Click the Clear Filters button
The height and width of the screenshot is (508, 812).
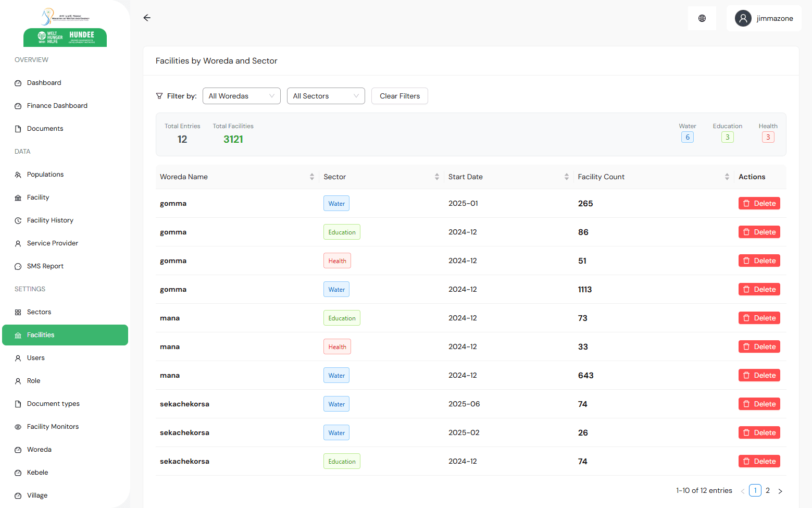[399, 96]
